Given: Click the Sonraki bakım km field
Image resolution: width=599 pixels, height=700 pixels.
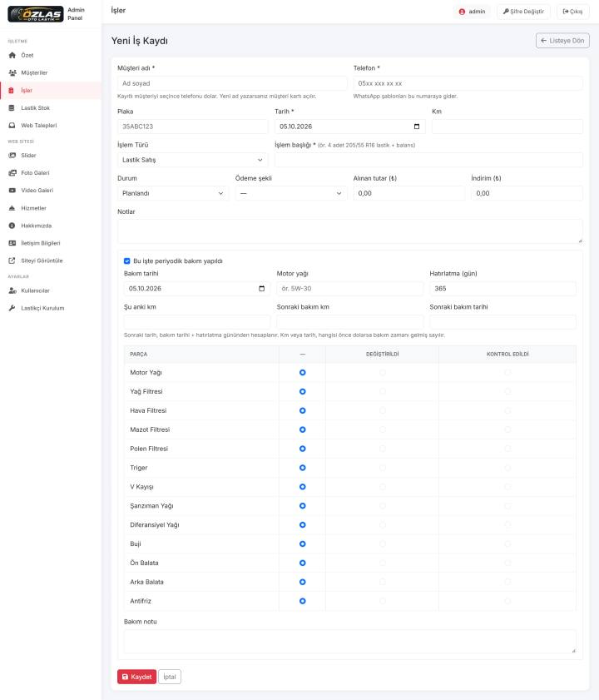Looking at the screenshot, I should pyautogui.click(x=350, y=322).
